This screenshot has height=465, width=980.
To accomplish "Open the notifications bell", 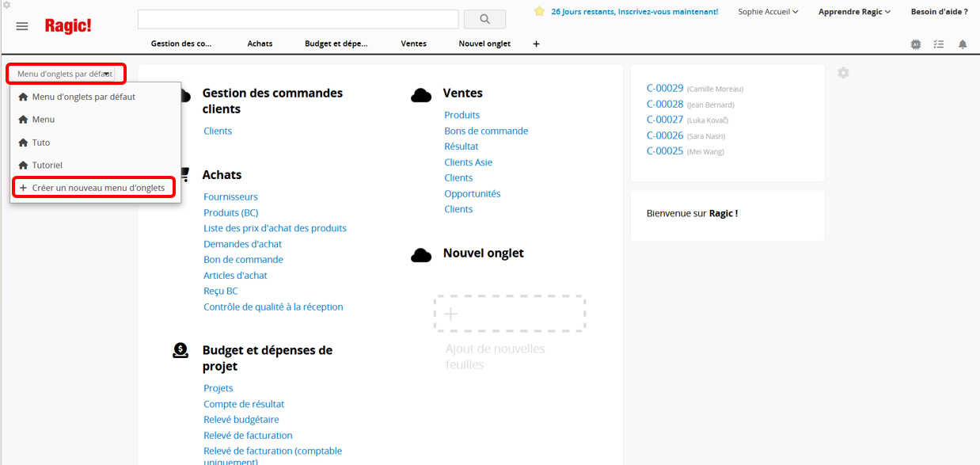I will tap(963, 44).
